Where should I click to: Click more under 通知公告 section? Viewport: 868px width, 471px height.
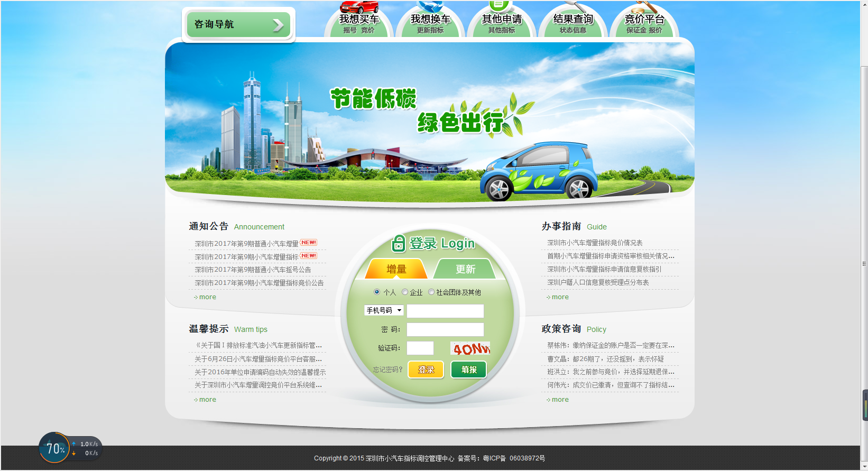tap(205, 297)
